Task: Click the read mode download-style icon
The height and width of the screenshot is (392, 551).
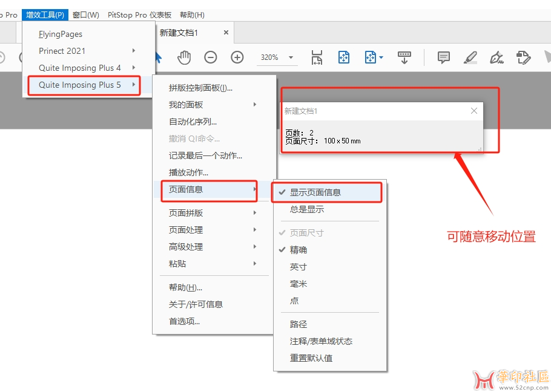Action: coord(404,57)
